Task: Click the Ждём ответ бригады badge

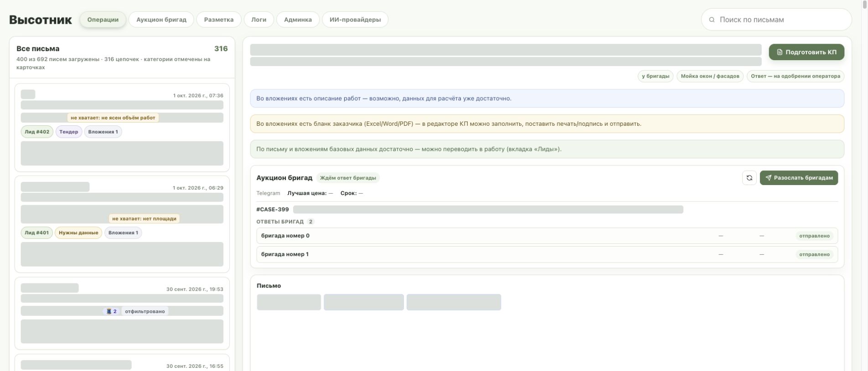Action: coord(348,178)
